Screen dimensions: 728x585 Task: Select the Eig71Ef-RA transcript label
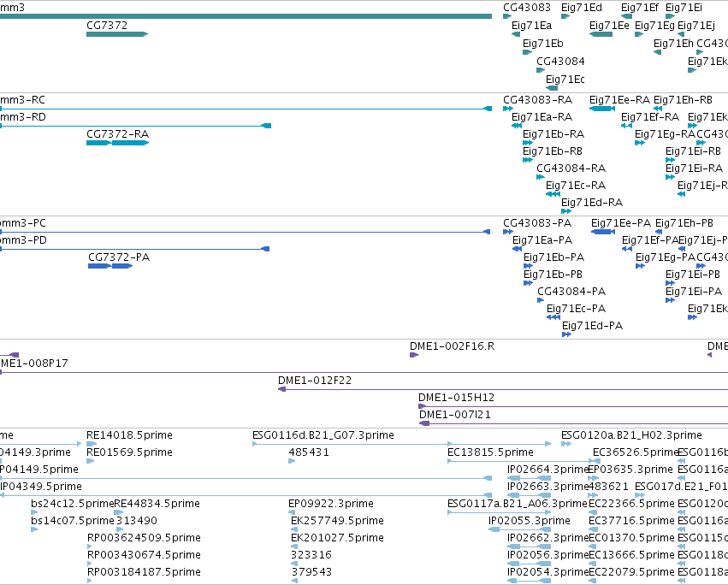[650, 117]
